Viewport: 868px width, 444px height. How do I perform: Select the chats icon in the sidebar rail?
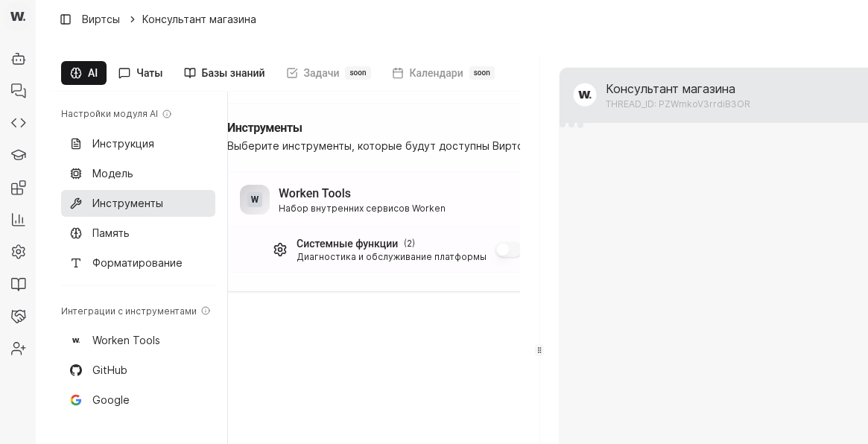click(18, 91)
